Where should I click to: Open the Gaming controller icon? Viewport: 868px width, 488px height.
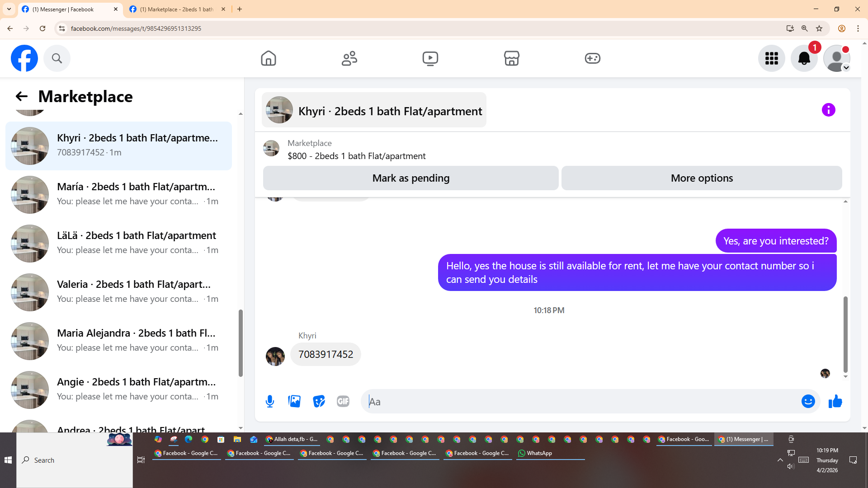pyautogui.click(x=593, y=58)
